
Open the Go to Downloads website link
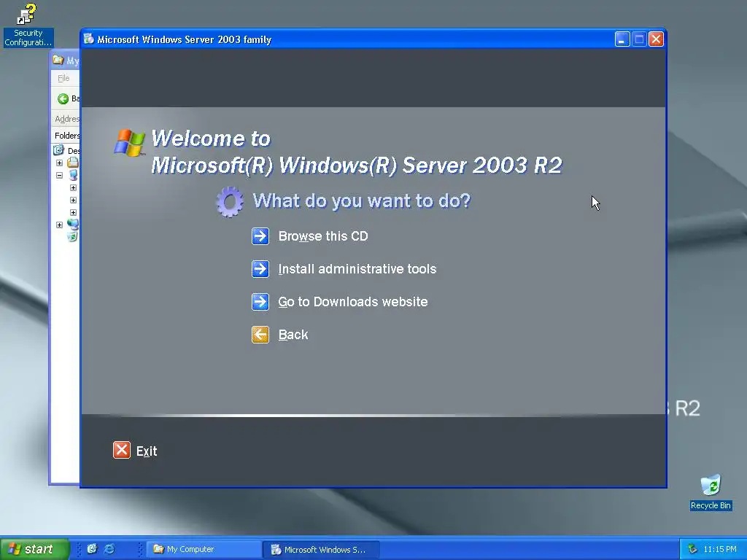[353, 302]
